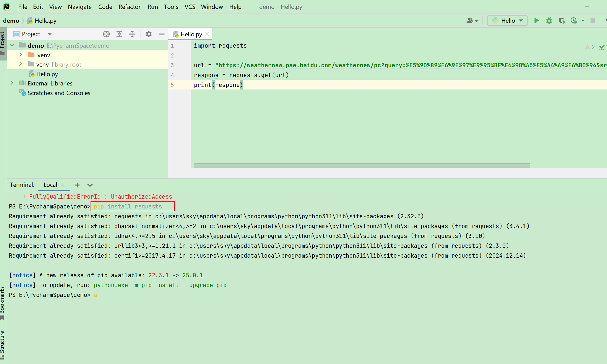Open the VCS menu
607x364 pixels.
[x=190, y=7]
